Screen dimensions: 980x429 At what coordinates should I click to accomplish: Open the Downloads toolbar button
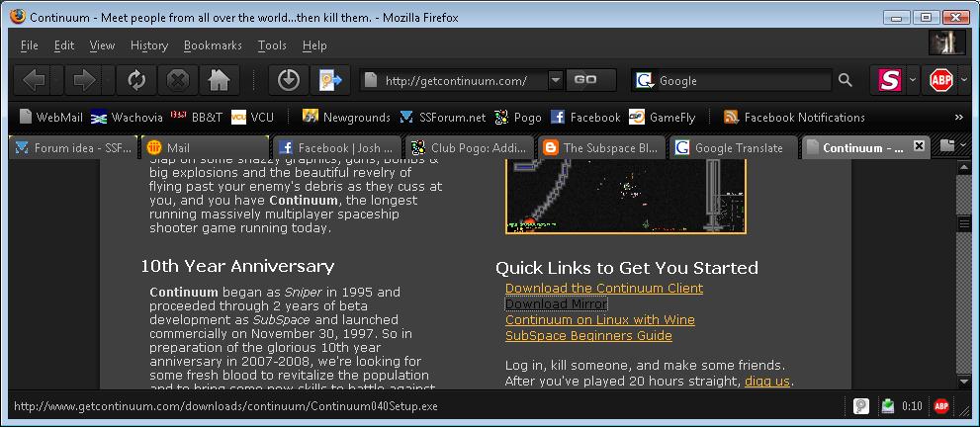pos(288,80)
